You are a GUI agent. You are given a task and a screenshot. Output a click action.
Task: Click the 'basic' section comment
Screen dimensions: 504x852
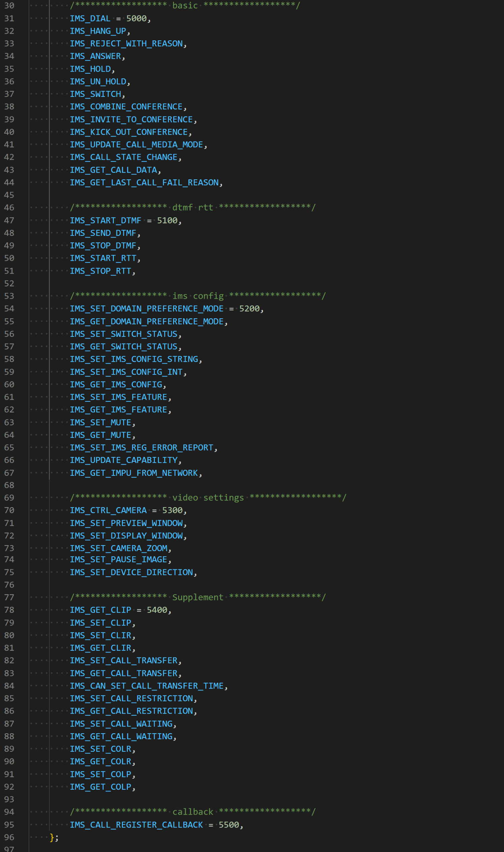(185, 5)
